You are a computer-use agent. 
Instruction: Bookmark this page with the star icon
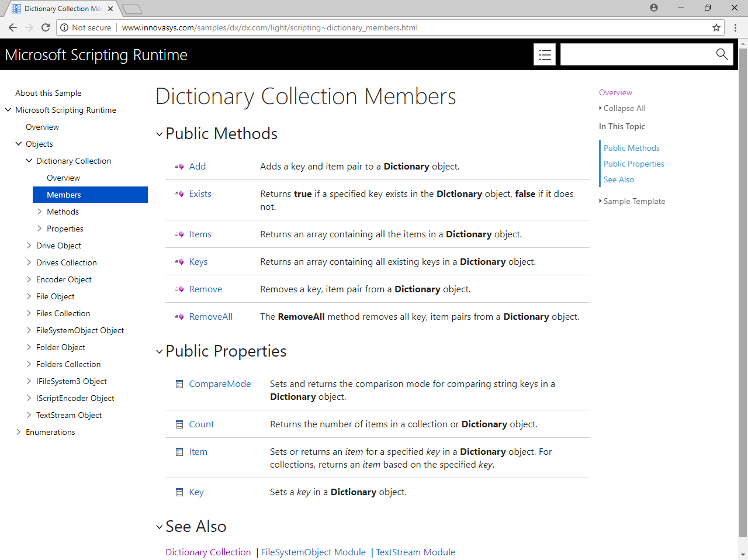tap(716, 27)
